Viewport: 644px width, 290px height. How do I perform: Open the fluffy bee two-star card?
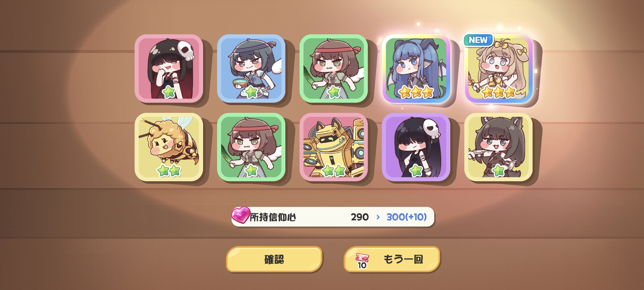click(x=169, y=147)
